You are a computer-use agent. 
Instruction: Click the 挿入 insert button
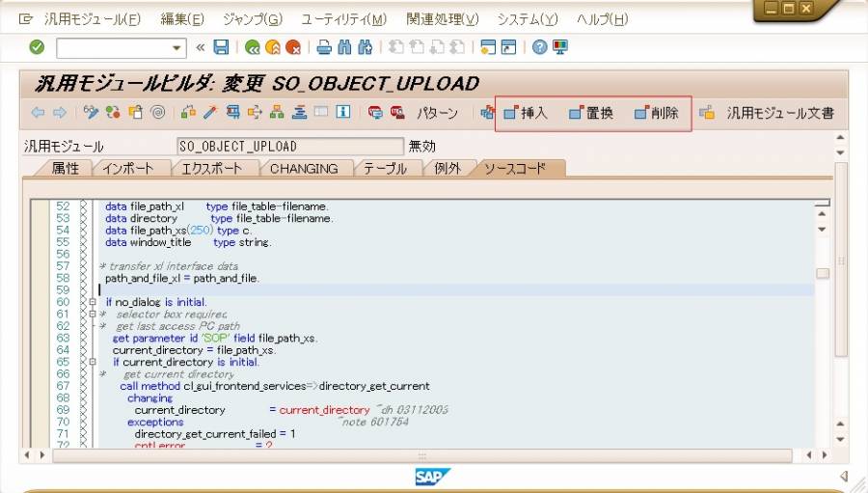tap(526, 113)
